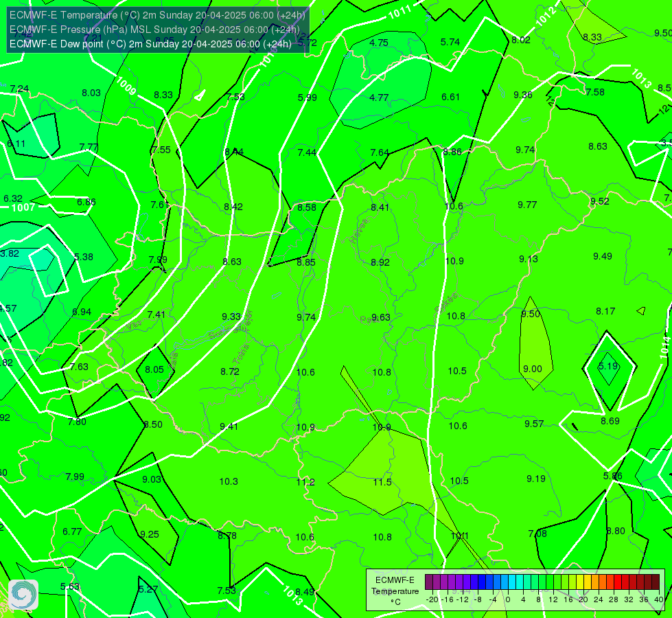The width and height of the screenshot is (672, 618).
Task: Click the 9.19 temperature value
Action: (x=535, y=479)
